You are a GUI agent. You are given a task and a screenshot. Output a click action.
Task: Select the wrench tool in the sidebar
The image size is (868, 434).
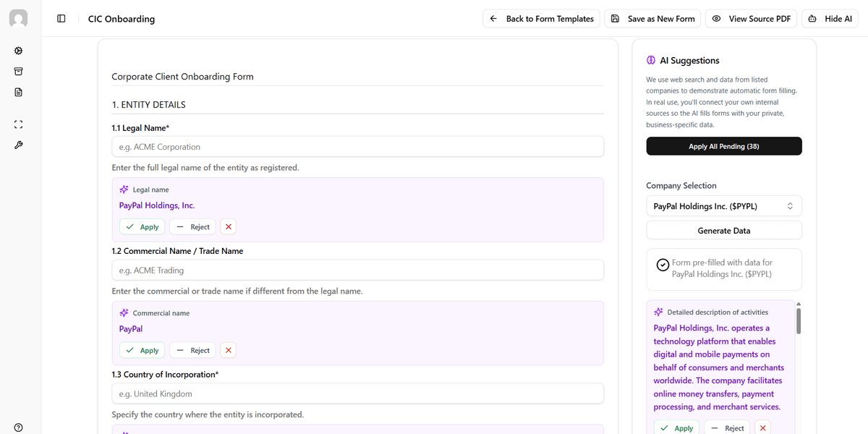[x=18, y=145]
